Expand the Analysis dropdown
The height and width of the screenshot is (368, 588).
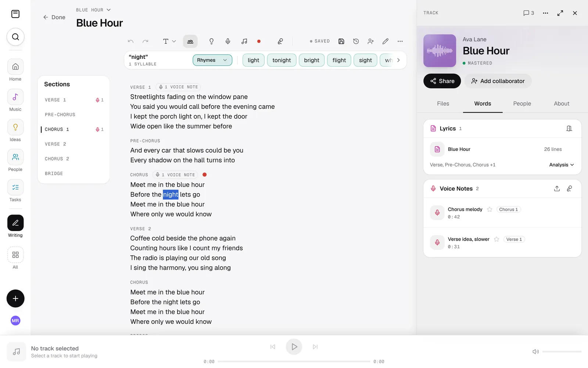562,165
